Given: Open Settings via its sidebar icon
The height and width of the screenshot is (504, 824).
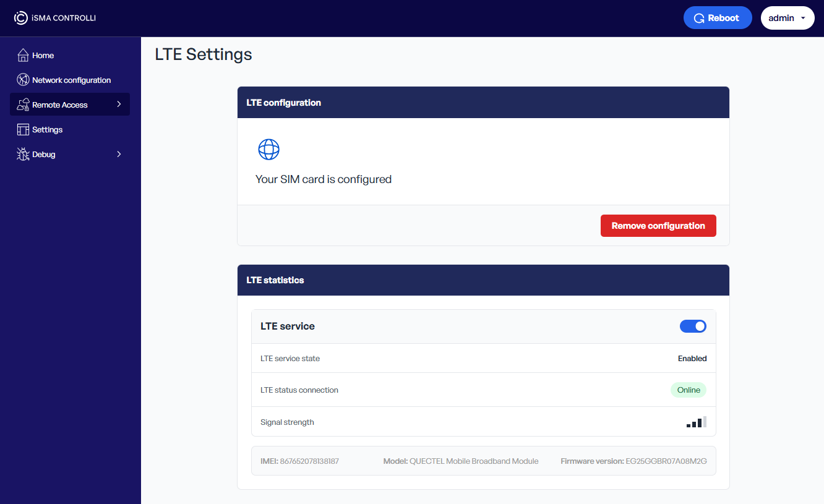Looking at the screenshot, I should (x=22, y=129).
